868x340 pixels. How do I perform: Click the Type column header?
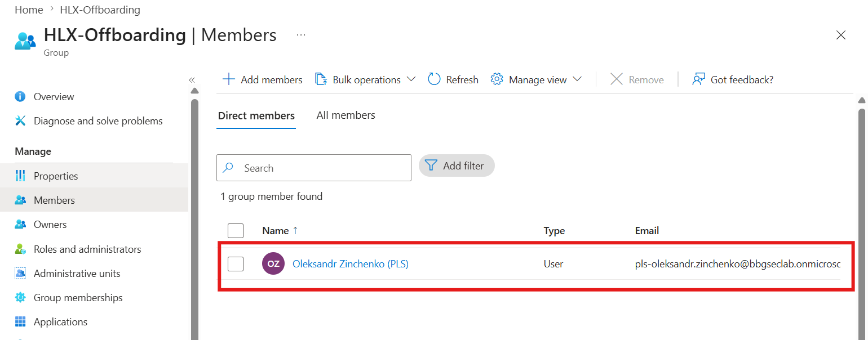click(554, 231)
